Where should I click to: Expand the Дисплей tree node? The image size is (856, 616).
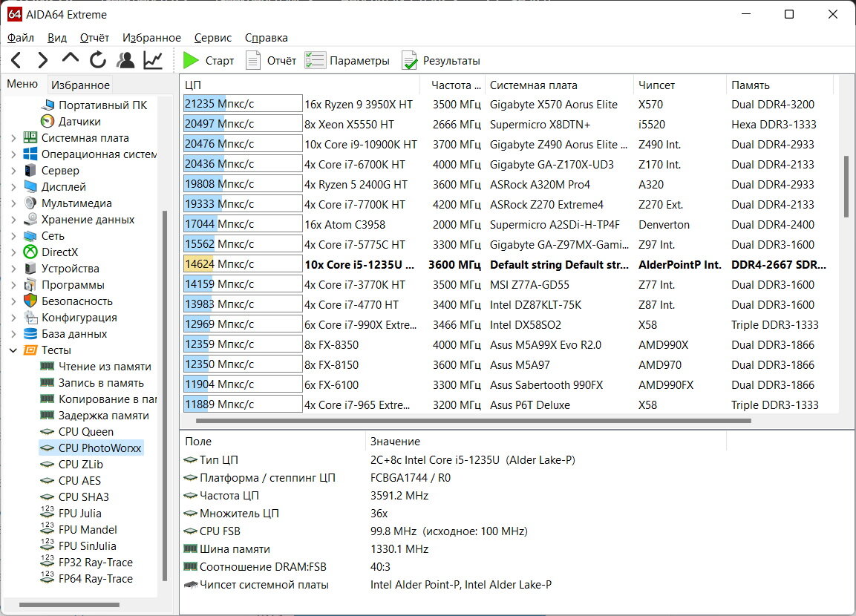[13, 187]
